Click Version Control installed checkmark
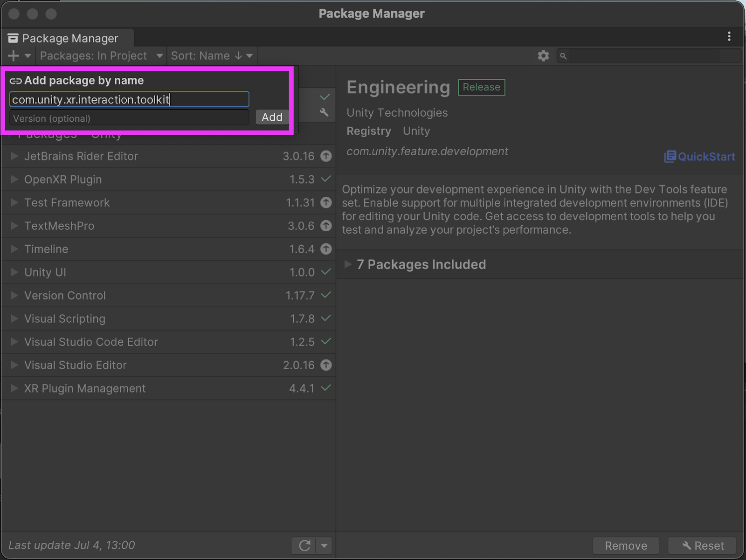Image resolution: width=746 pixels, height=560 pixels. tap(326, 295)
